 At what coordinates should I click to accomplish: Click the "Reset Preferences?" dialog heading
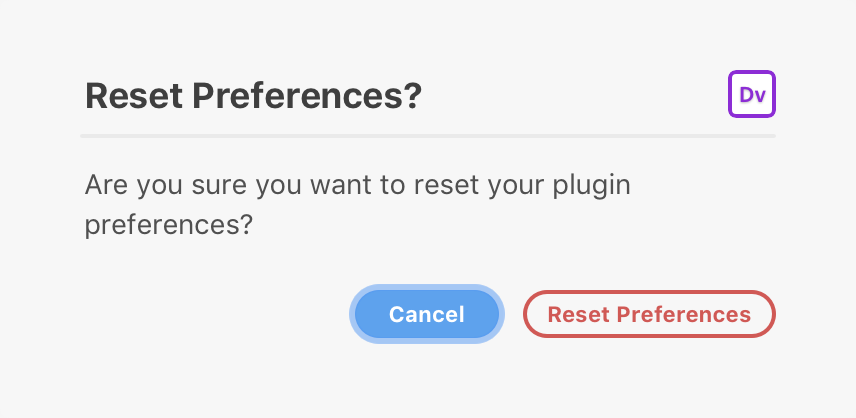[x=253, y=96]
